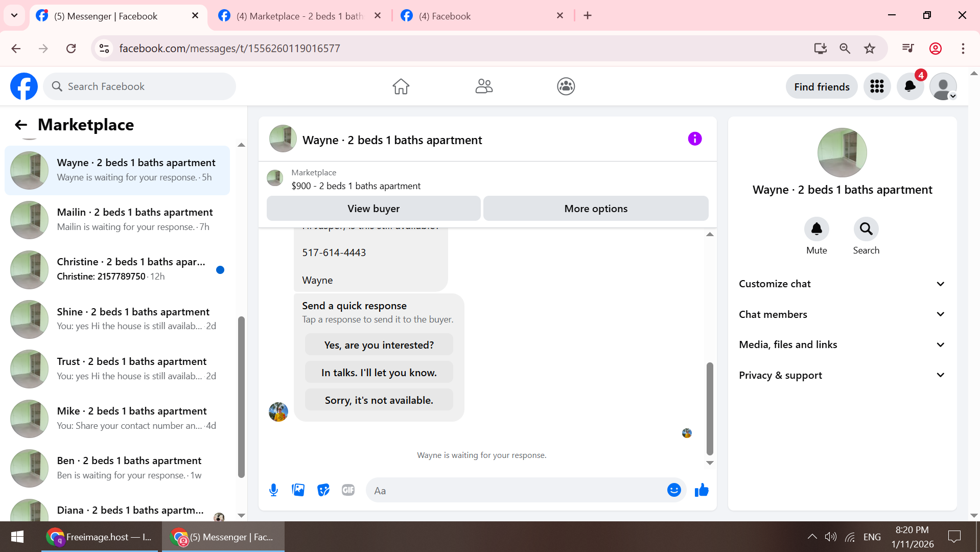Focus the message input box
Image resolution: width=980 pixels, height=552 pixels.
(x=516, y=491)
